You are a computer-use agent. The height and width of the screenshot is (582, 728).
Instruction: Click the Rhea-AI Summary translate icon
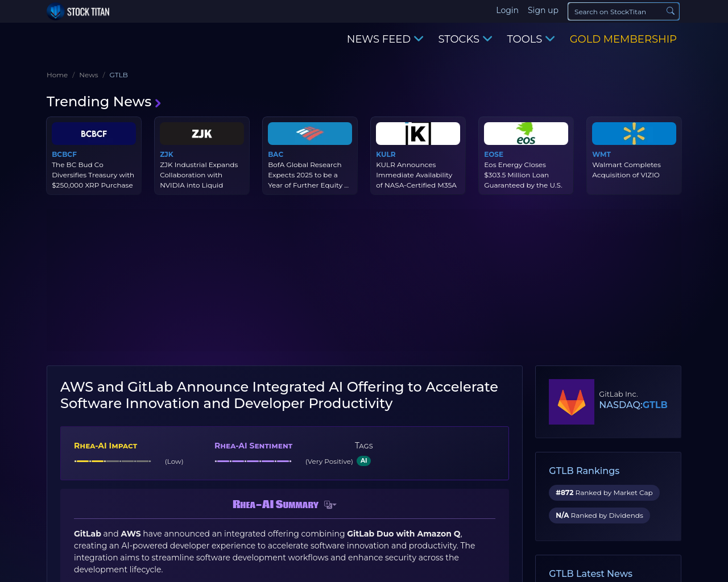[330, 505]
